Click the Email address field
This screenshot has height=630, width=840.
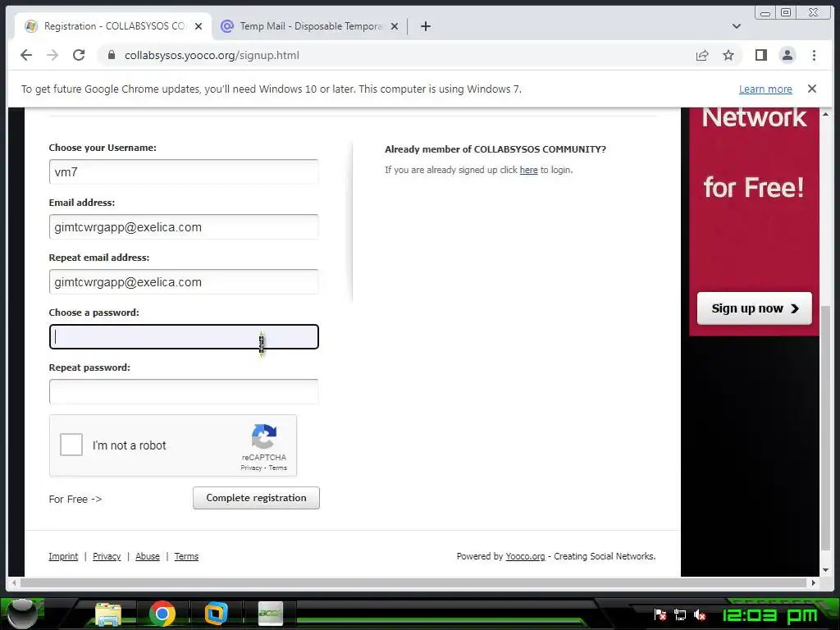click(184, 227)
